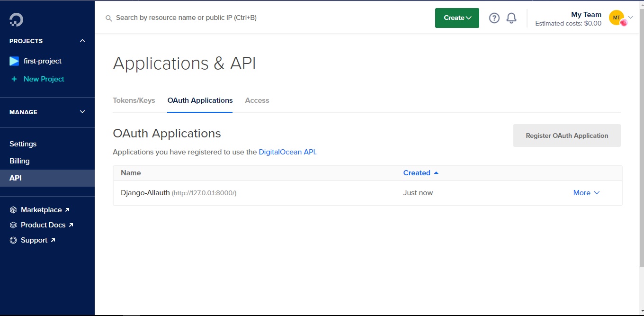Switch to the Access tab
The height and width of the screenshot is (316, 644).
[x=257, y=100]
